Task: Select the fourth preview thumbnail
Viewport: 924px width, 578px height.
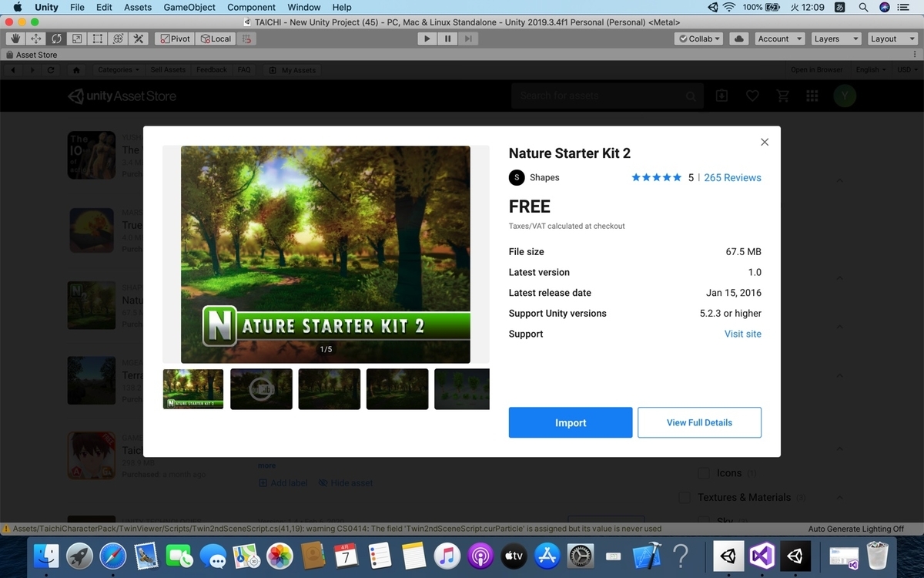Action: (397, 388)
